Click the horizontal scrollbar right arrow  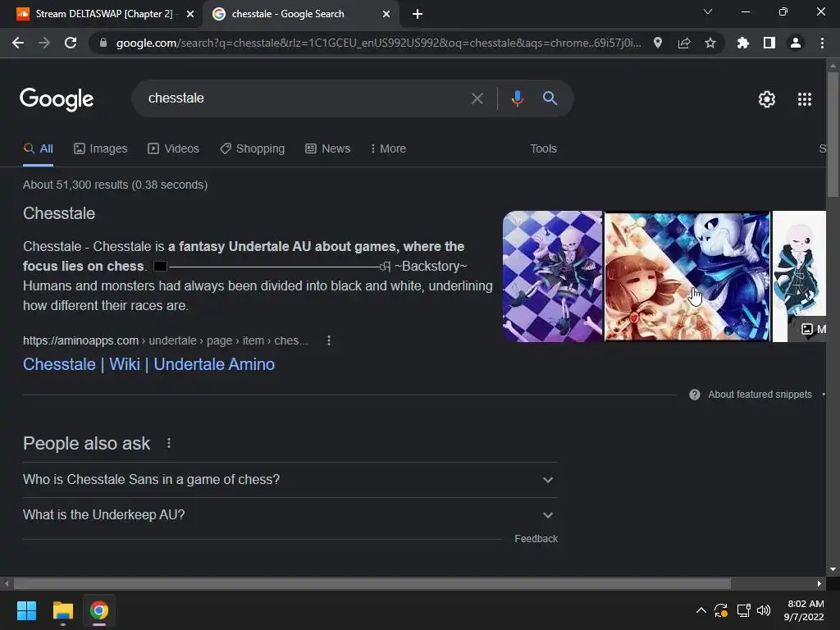pos(819,583)
